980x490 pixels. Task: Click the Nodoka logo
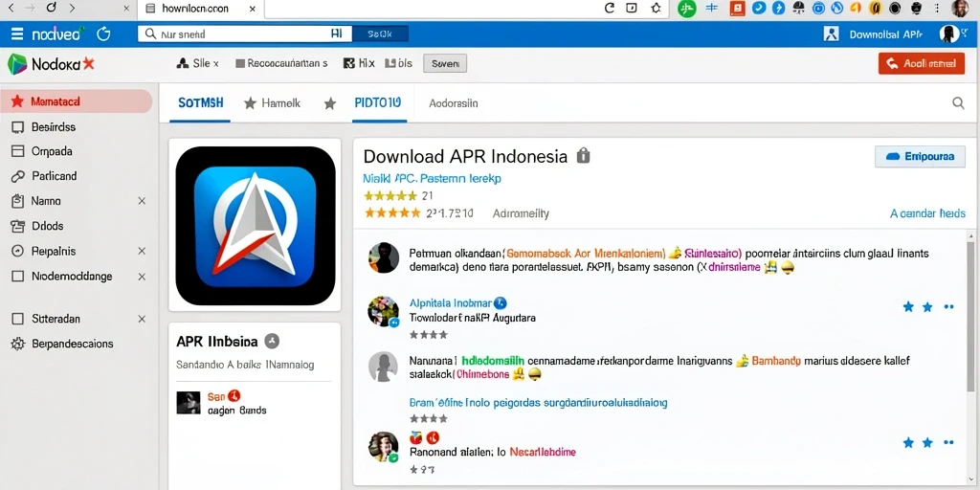(x=52, y=63)
